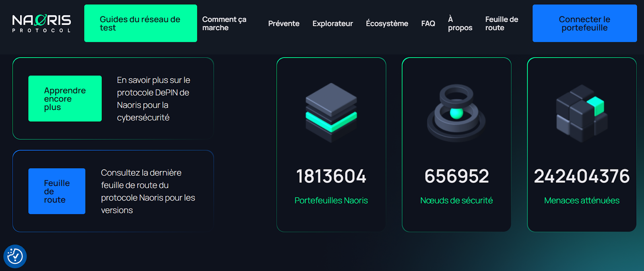644x271 pixels.
Task: Click the stacked layers wallet icon
Action: coord(331,113)
